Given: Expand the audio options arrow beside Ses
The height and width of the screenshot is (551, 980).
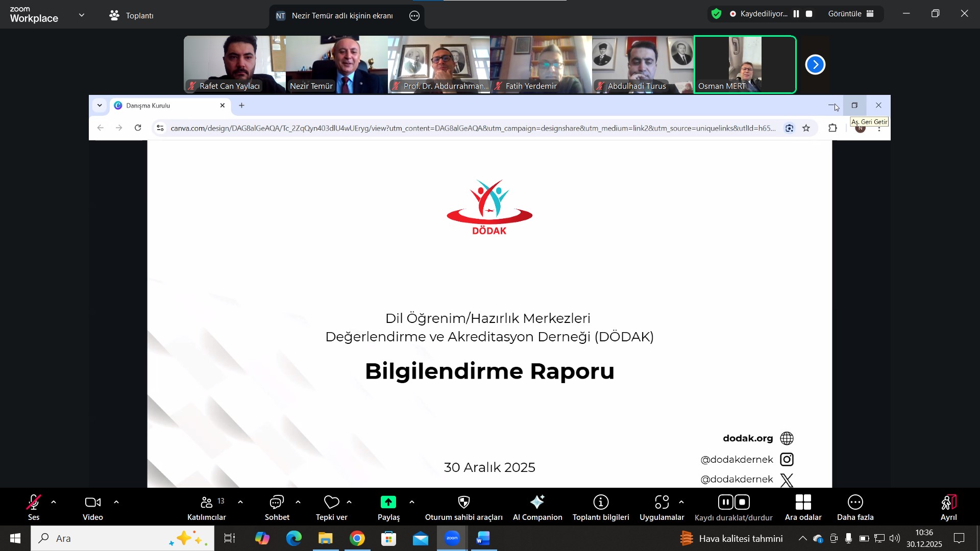Looking at the screenshot, I should tap(54, 503).
